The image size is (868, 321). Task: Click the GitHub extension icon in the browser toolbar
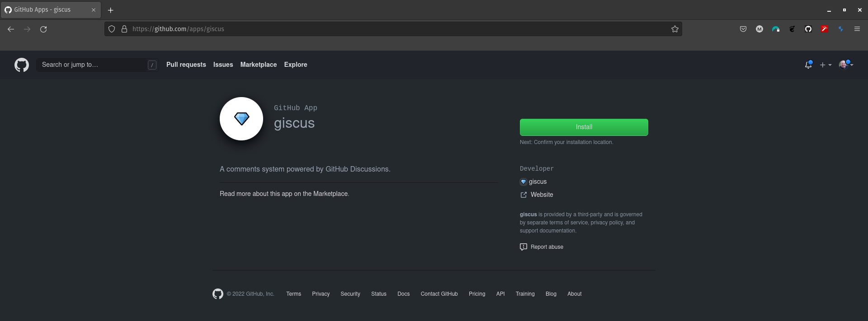coord(808,29)
